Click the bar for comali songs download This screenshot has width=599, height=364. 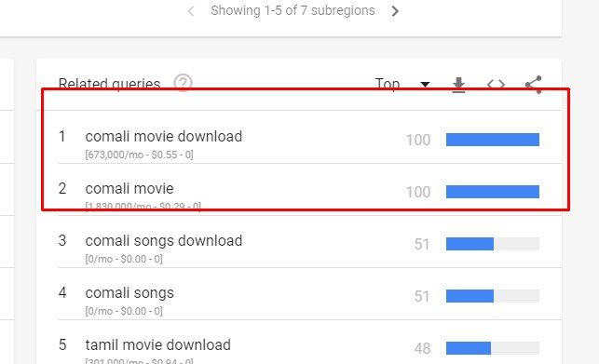pos(493,244)
